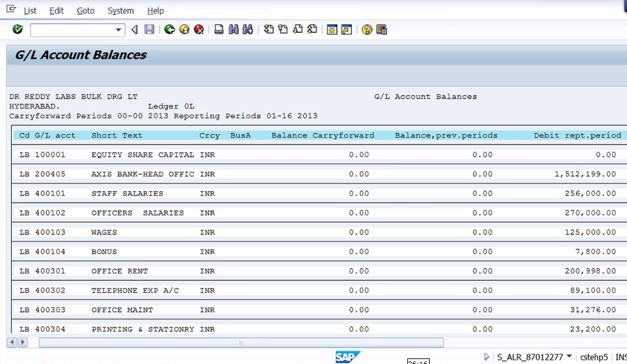Jump to Last Page icon
The image size is (627, 364).
coord(312,30)
